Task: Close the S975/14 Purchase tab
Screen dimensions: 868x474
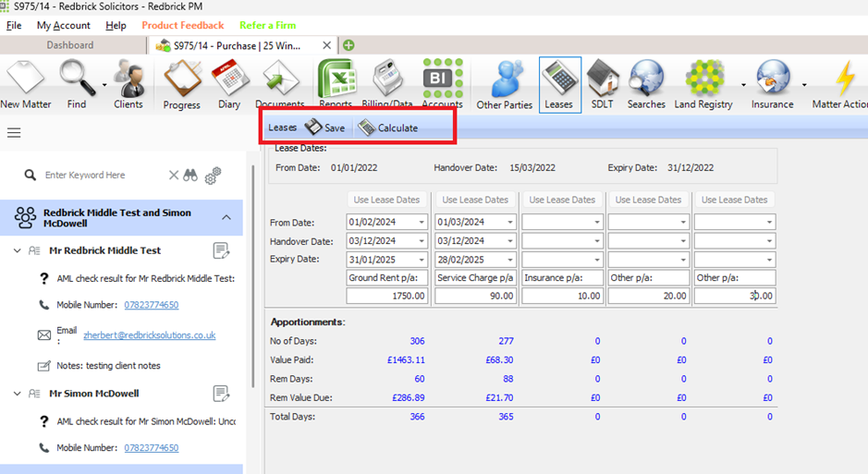Action: [326, 45]
